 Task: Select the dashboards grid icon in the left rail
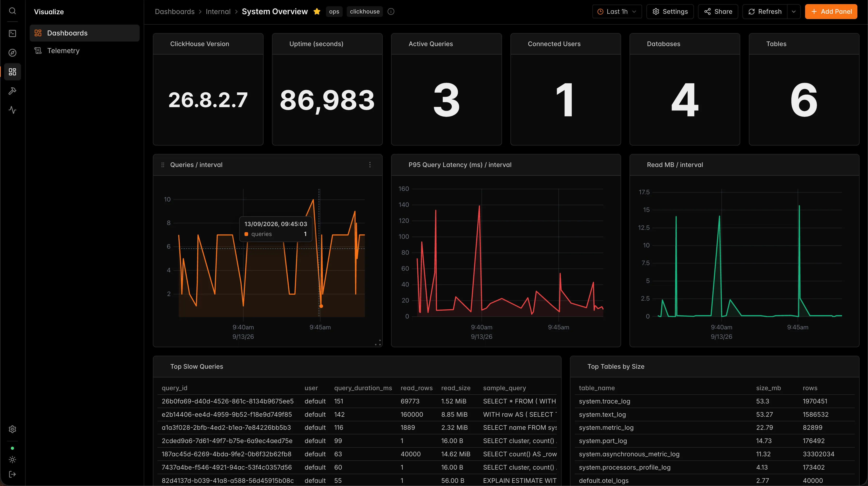(13, 72)
